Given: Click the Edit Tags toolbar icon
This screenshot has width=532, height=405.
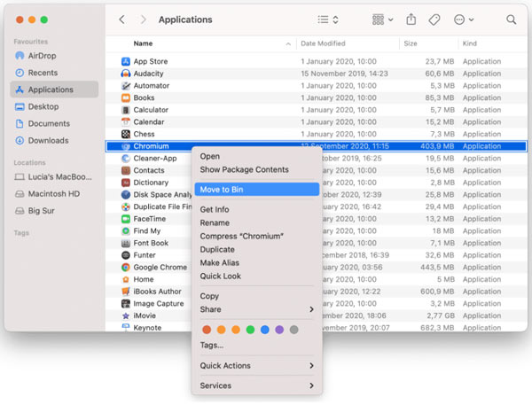Looking at the screenshot, I should coord(434,19).
